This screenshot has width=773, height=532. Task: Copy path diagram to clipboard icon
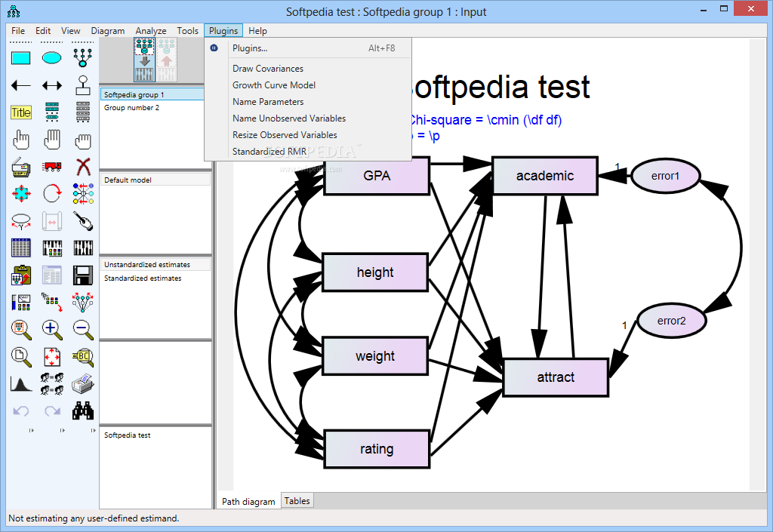[20, 275]
